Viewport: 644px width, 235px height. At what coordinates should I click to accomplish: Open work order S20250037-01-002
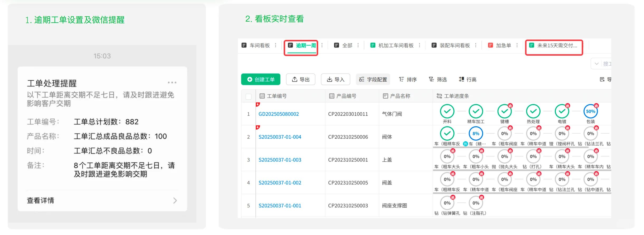pyautogui.click(x=280, y=183)
